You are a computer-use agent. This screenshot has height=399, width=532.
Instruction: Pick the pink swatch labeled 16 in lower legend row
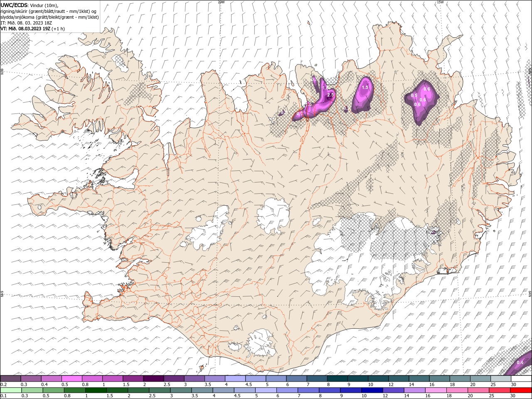pos(436,390)
